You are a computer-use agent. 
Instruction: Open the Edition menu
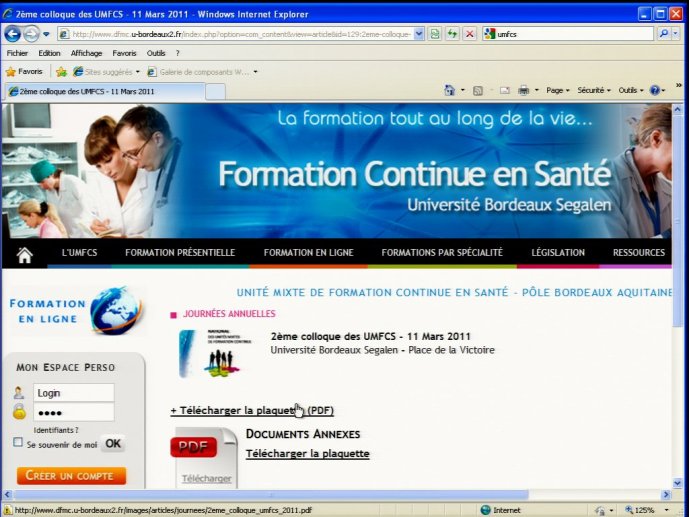49,53
